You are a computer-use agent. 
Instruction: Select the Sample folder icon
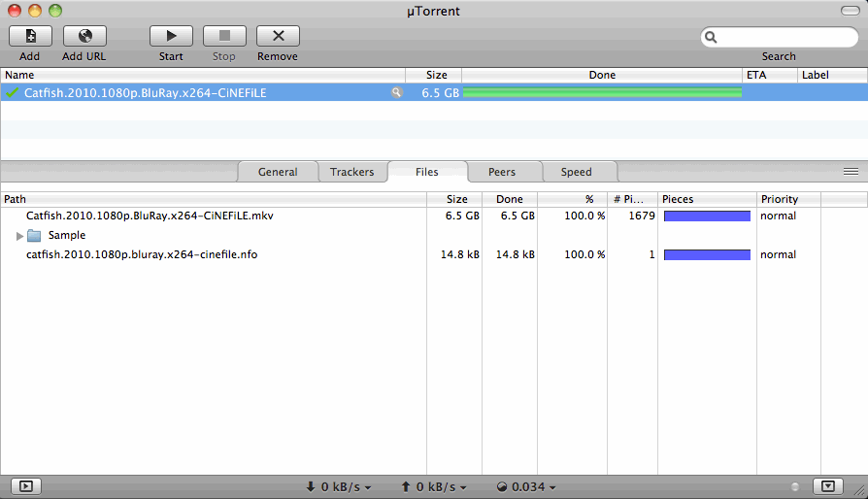coord(34,236)
